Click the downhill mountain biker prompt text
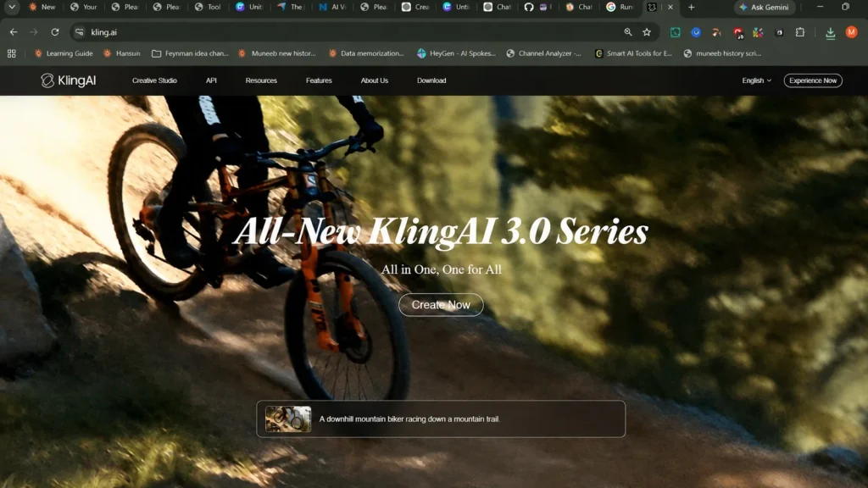 (x=409, y=419)
